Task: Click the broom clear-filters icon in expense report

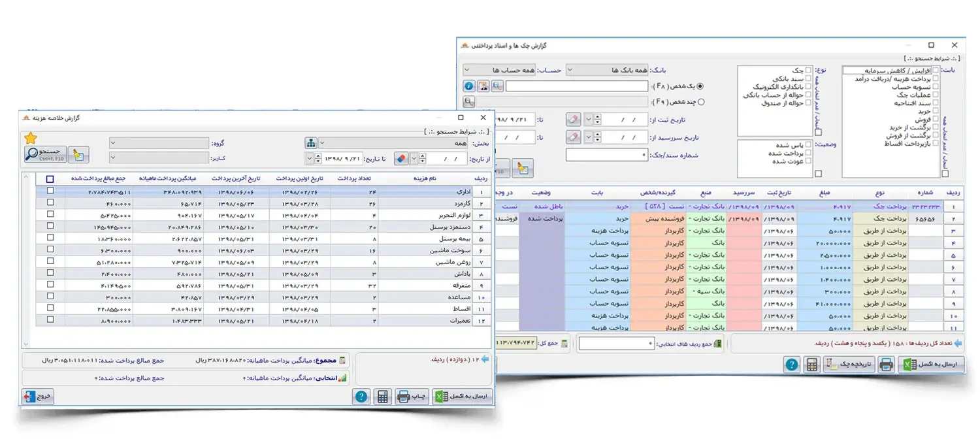Action: [x=79, y=155]
